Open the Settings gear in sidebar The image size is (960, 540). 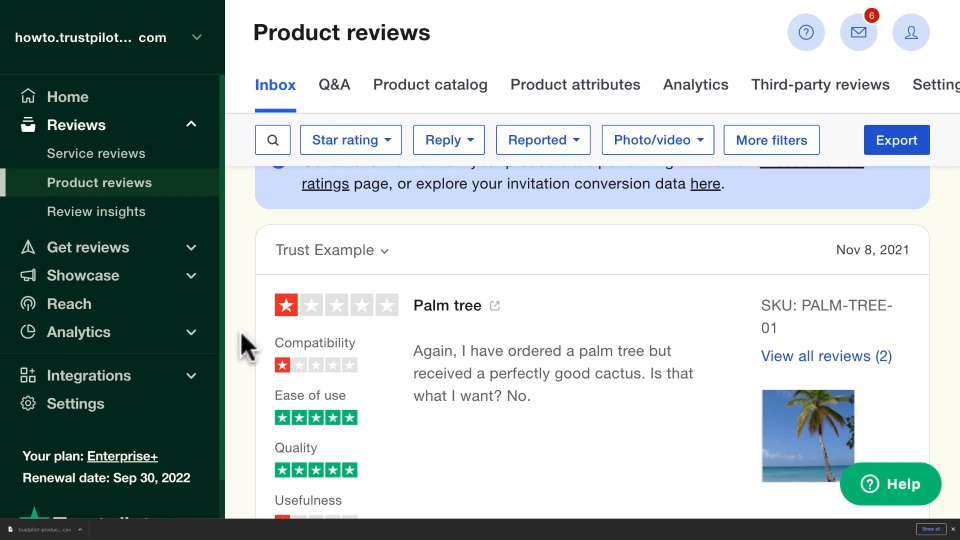28,404
